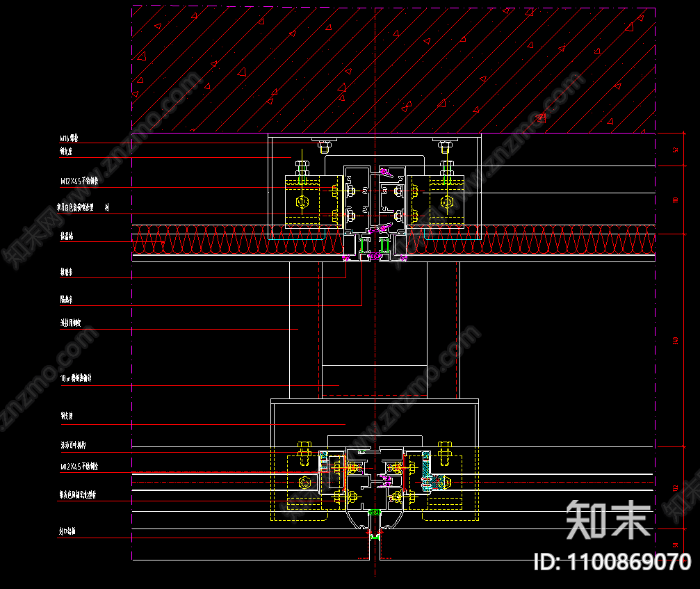Click the annotation label starting with "18"

(x=76, y=378)
